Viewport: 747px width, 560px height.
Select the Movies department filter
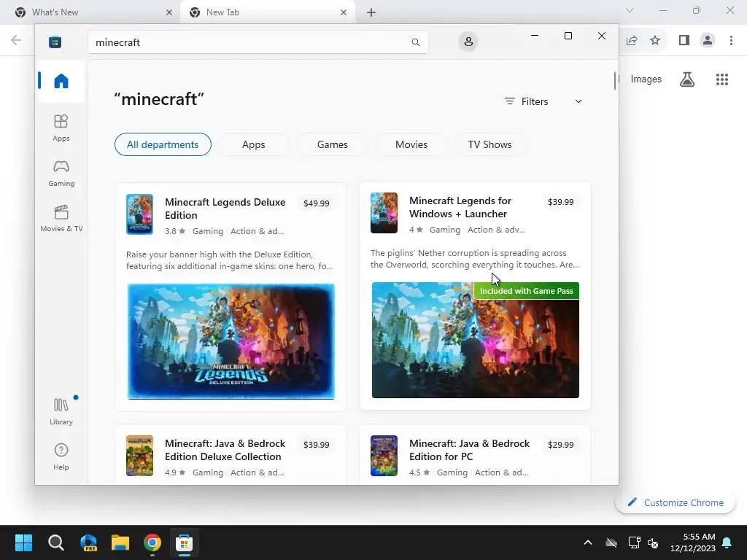pyautogui.click(x=411, y=144)
